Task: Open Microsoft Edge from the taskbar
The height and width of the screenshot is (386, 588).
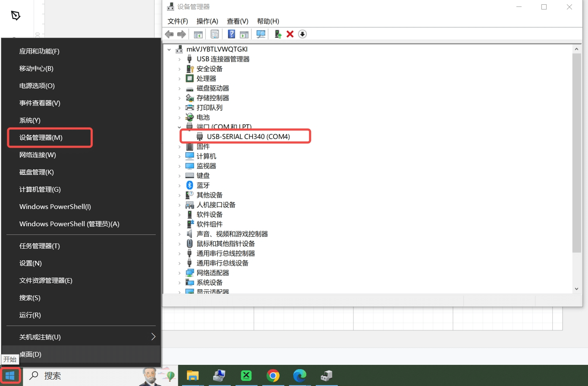Action: pyautogui.click(x=299, y=376)
